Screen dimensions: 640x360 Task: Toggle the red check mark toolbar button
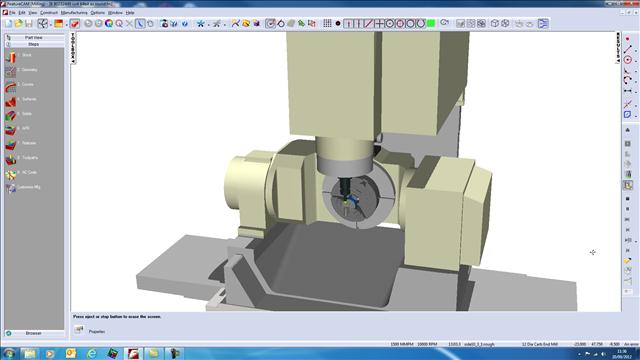74,24
